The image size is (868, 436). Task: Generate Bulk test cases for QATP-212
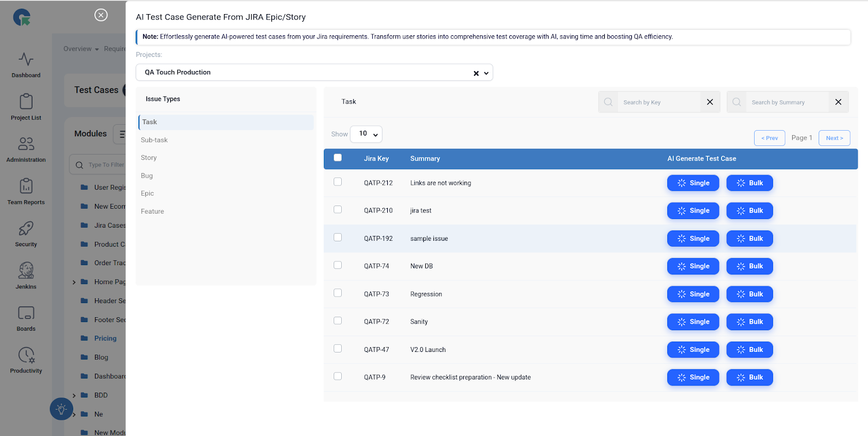750,183
